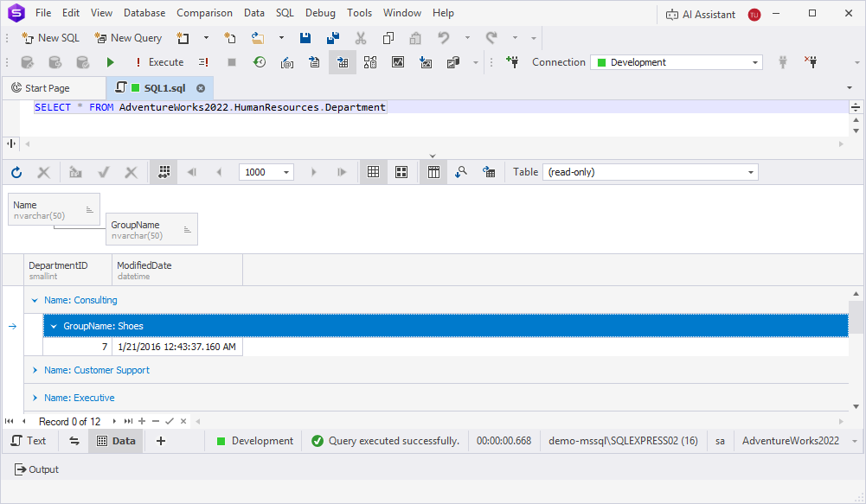The height and width of the screenshot is (504, 866).
Task: Toggle paginal mode in the grid toolbar
Action: pyautogui.click(x=164, y=172)
